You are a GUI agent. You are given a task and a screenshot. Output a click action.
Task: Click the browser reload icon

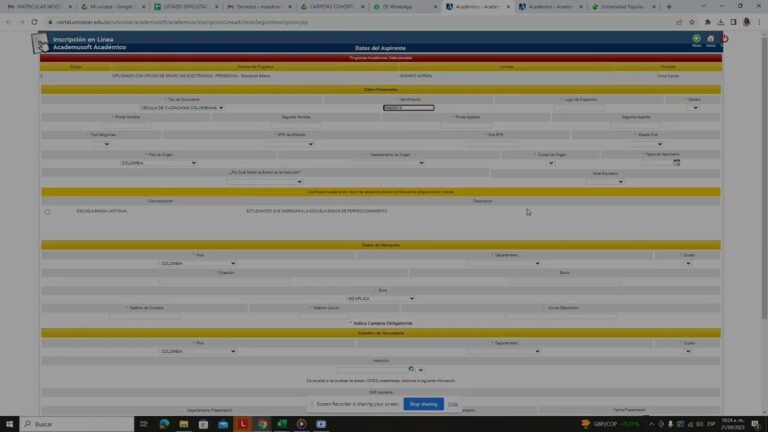[x=34, y=22]
